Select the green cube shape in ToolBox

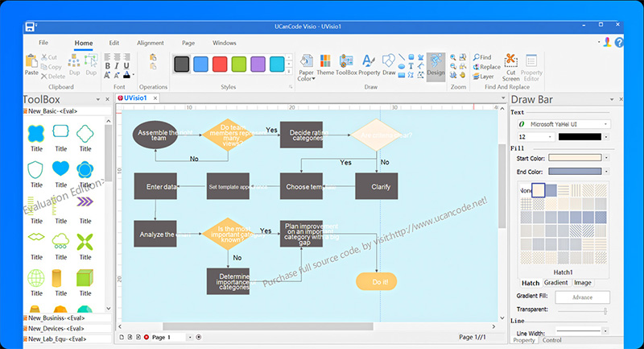[85, 278]
